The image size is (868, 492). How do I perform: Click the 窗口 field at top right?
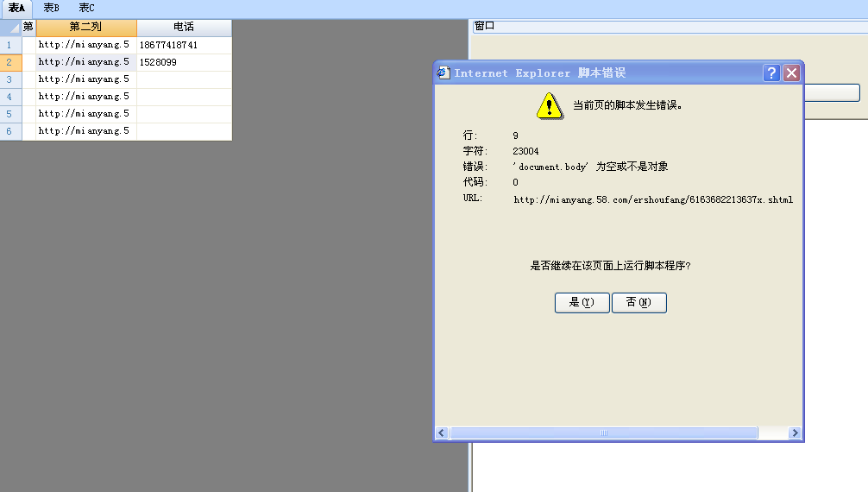point(670,26)
